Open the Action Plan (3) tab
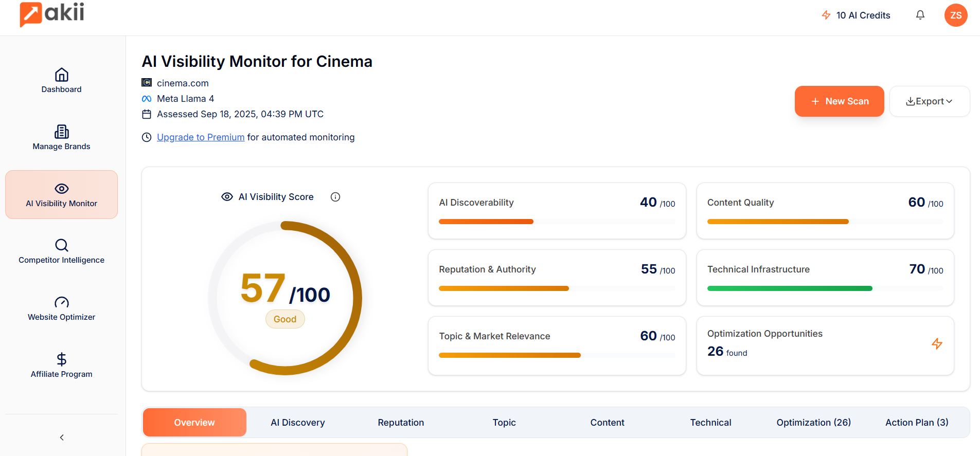 916,423
